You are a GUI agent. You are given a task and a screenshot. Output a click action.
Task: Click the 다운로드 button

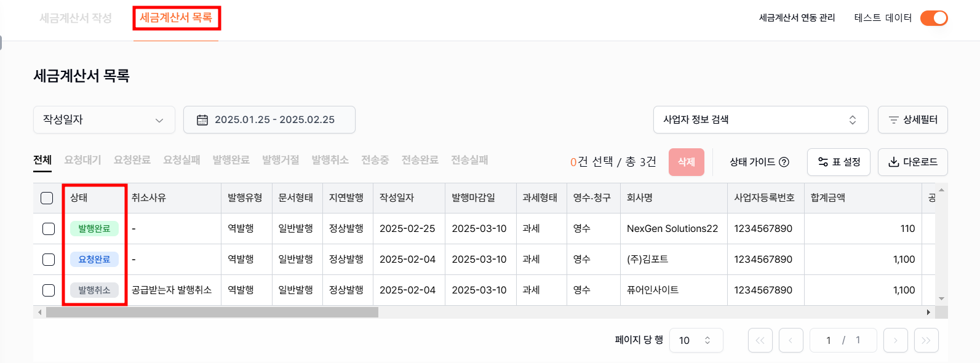pyautogui.click(x=912, y=162)
